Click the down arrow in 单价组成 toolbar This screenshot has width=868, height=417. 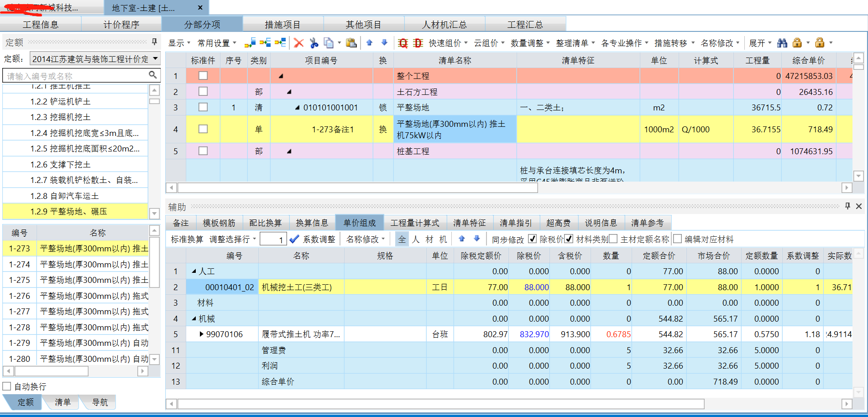477,239
